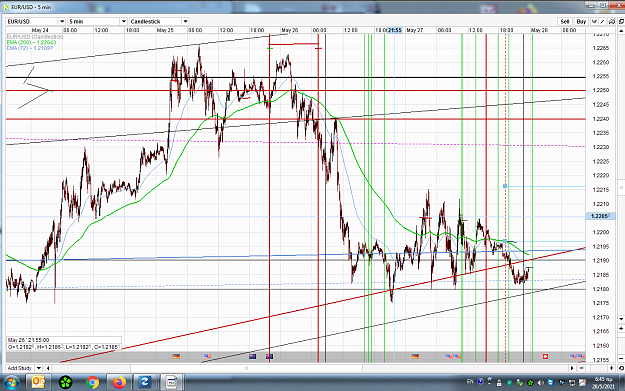Screen dimensions: 625x391
Task: Open the 5 min timeframe dropdown
Action: [x=123, y=22]
